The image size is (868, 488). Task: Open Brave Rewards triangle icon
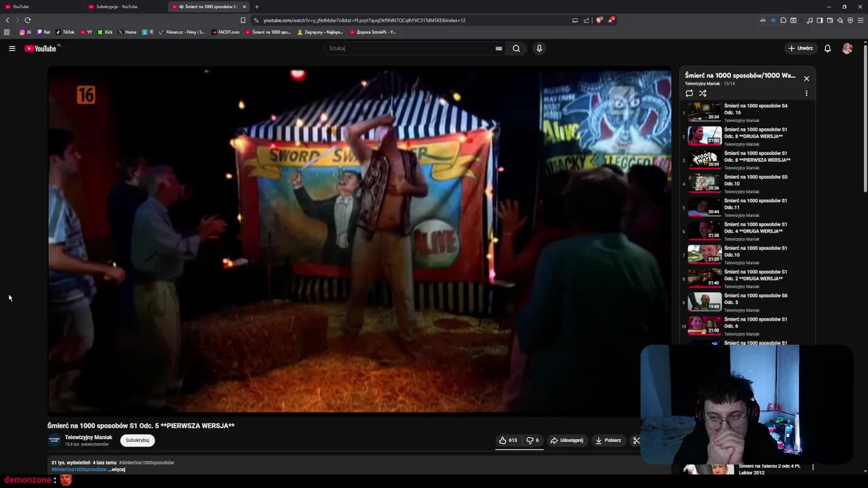tap(610, 20)
